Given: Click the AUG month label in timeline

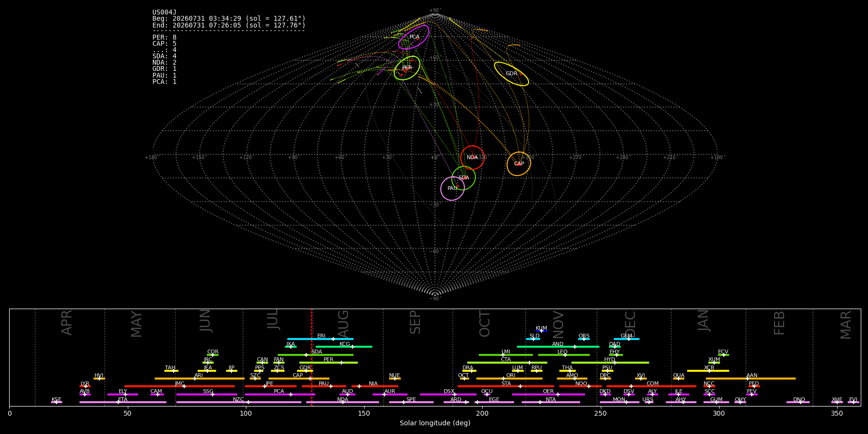Looking at the screenshot, I should [x=343, y=324].
